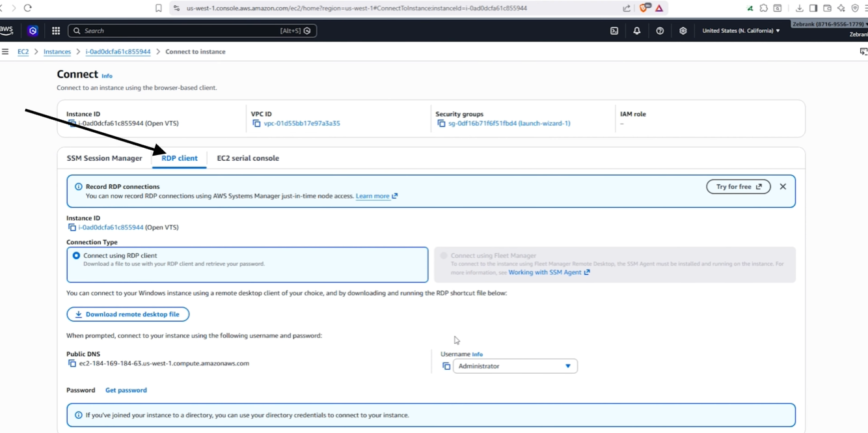Viewport: 868px width, 433px height.
Task: Open the AWS logo home icon
Action: (x=7, y=31)
